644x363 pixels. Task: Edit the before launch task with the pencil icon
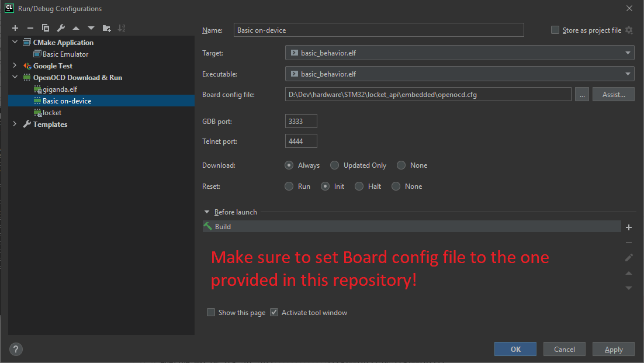click(629, 257)
